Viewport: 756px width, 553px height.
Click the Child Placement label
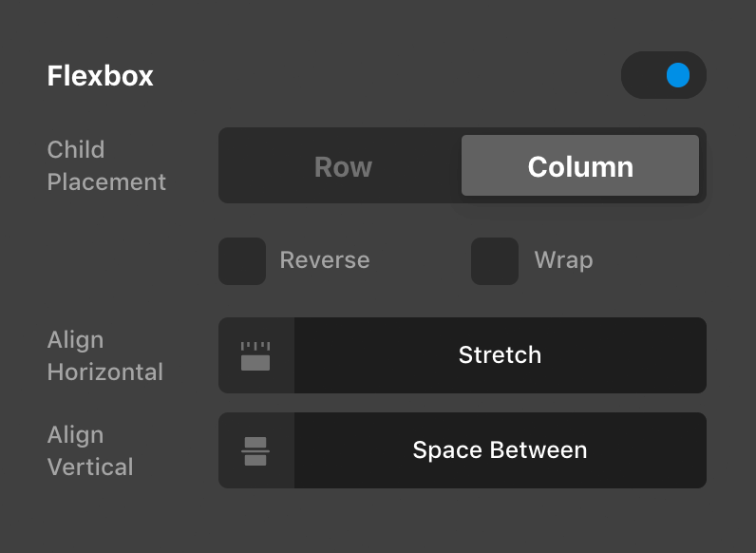pyautogui.click(x=106, y=165)
